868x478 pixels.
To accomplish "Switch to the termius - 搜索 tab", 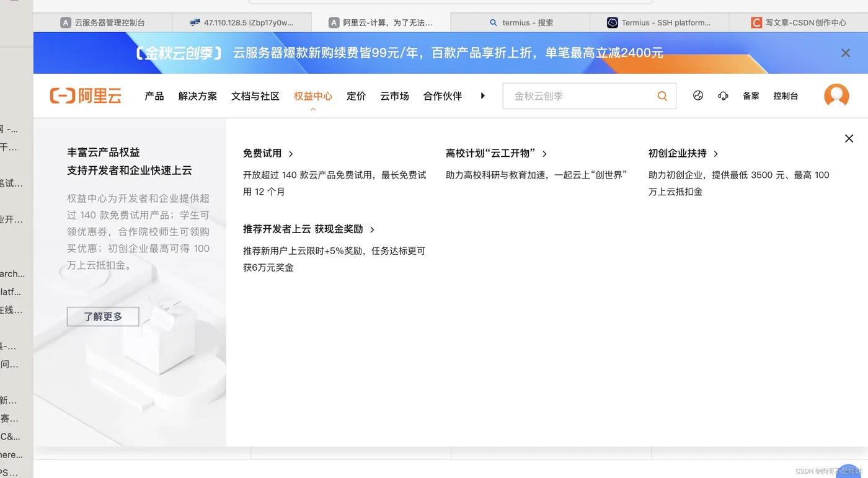I will pos(521,22).
